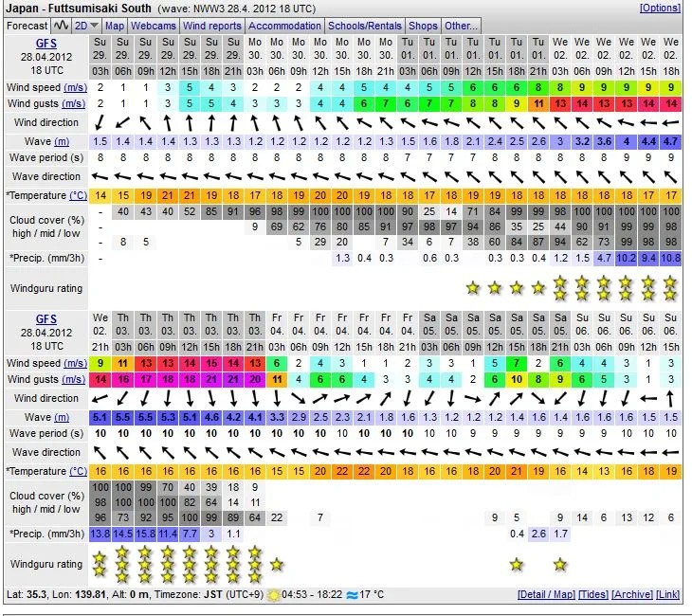Expand the 2D dropdown arrow
The width and height of the screenshot is (692, 616).
94,26
